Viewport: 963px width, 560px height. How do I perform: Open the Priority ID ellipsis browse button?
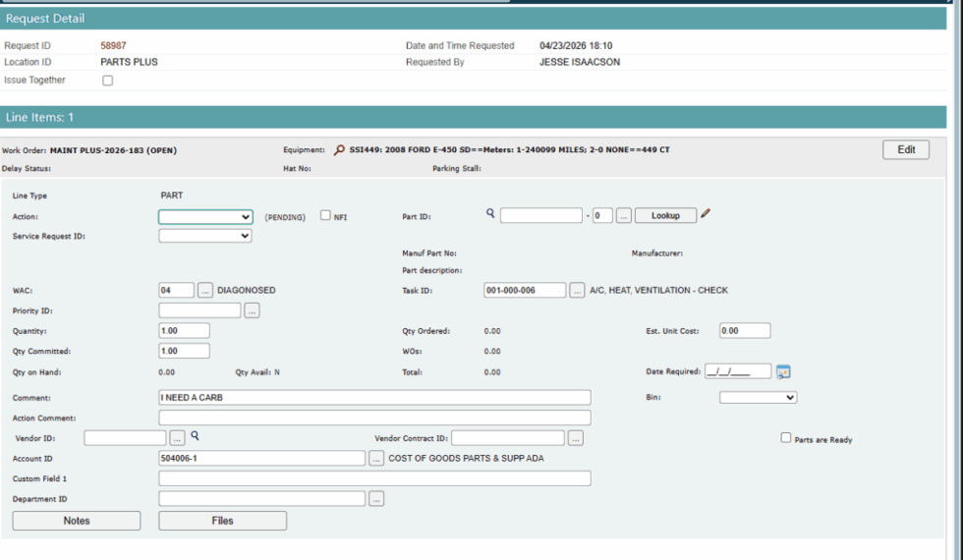[252, 310]
